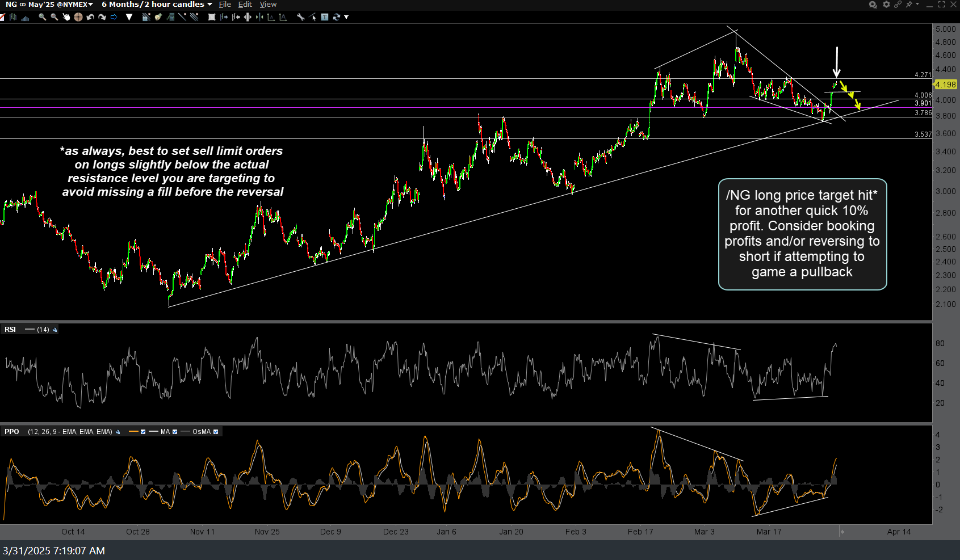Open the View menu

click(268, 5)
